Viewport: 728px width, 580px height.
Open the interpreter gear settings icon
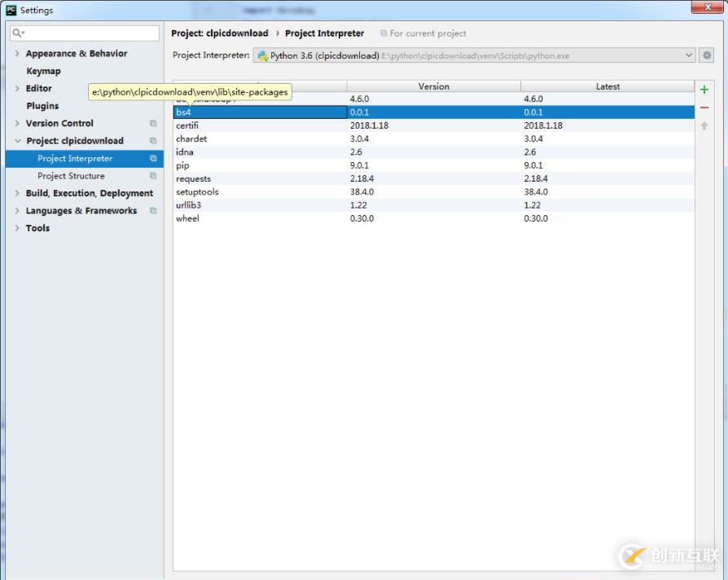click(707, 55)
